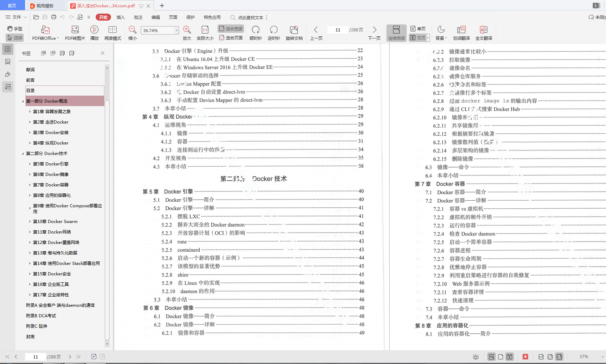Click Rotate Document button

coord(294,33)
